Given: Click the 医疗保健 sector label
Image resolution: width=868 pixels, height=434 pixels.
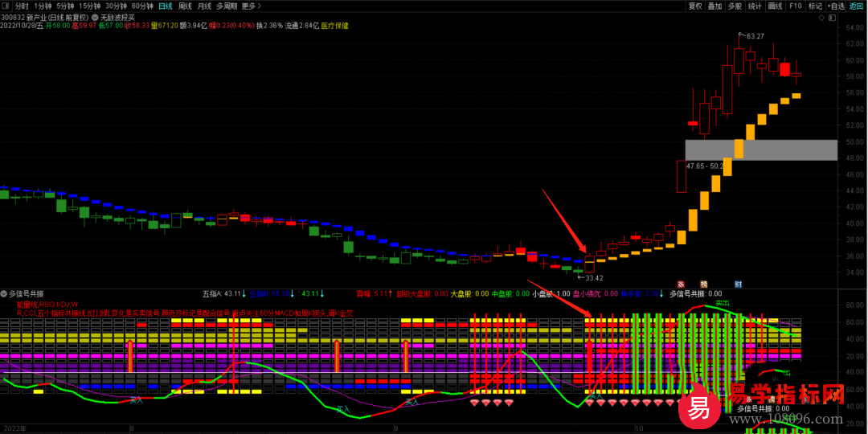Looking at the screenshot, I should point(335,26).
